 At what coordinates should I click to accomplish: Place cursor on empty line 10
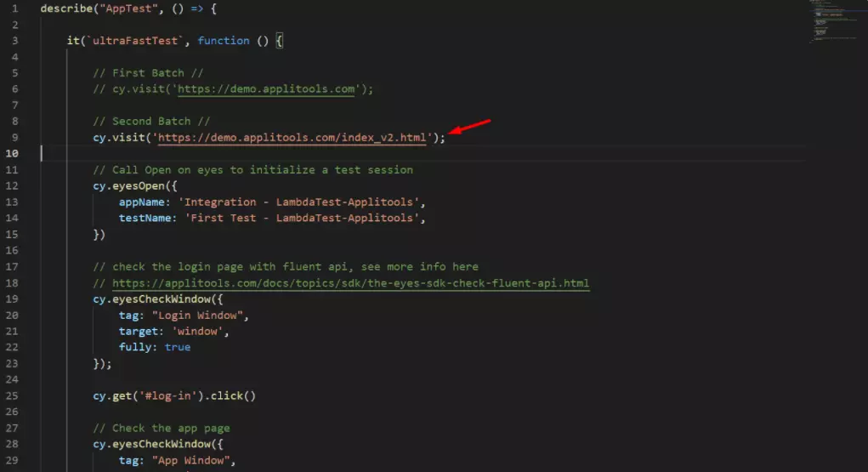(x=255, y=154)
